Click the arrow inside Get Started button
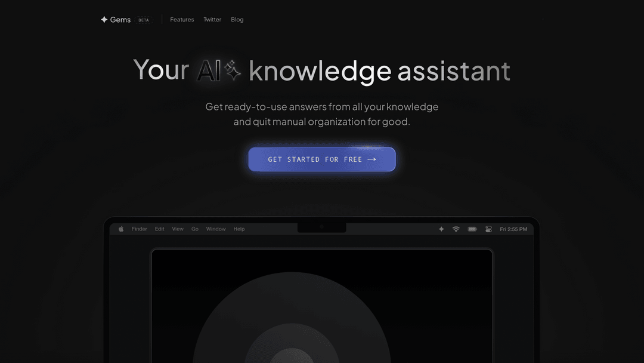 [x=372, y=159]
